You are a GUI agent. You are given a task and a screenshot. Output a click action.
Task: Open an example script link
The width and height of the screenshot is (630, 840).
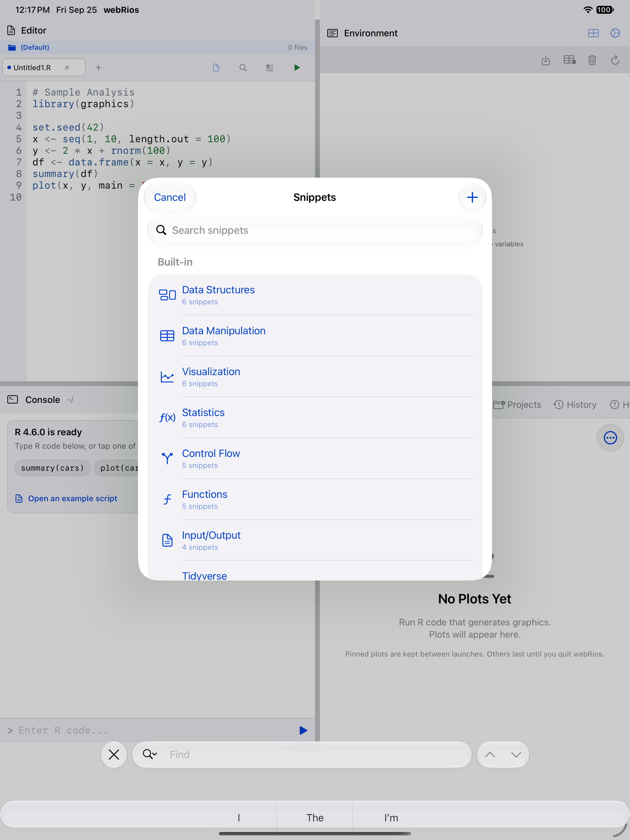[x=66, y=498]
